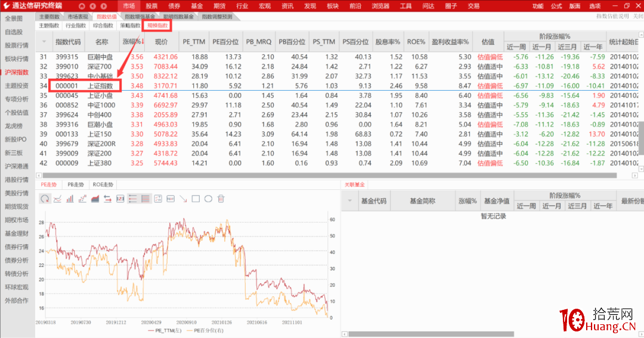
Task: Click the 选项 button in title bar
Action: 595,6
